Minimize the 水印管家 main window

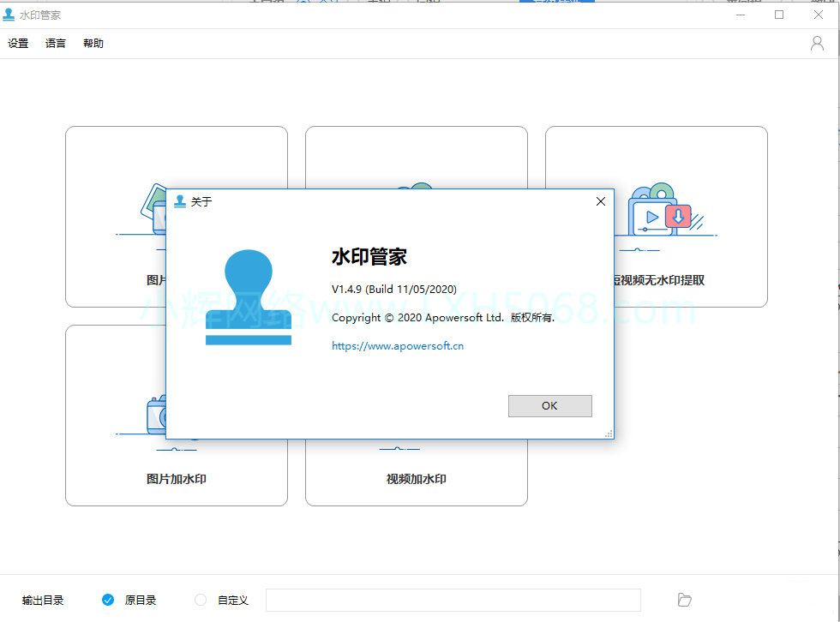[741, 15]
